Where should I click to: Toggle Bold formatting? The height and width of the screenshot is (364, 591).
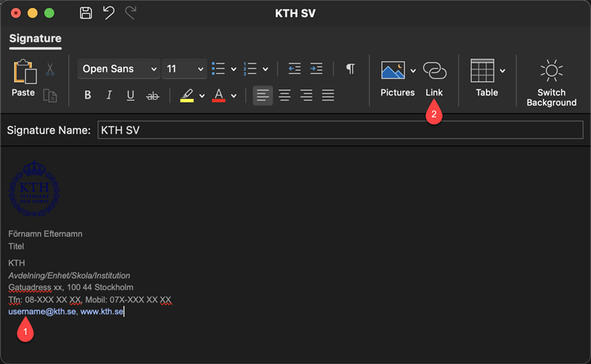[x=88, y=95]
